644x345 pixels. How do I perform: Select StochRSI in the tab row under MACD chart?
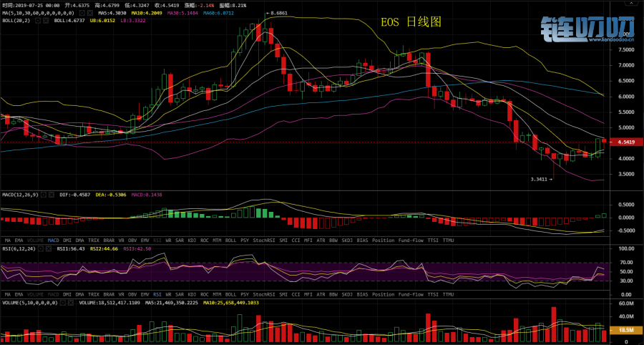(264, 240)
